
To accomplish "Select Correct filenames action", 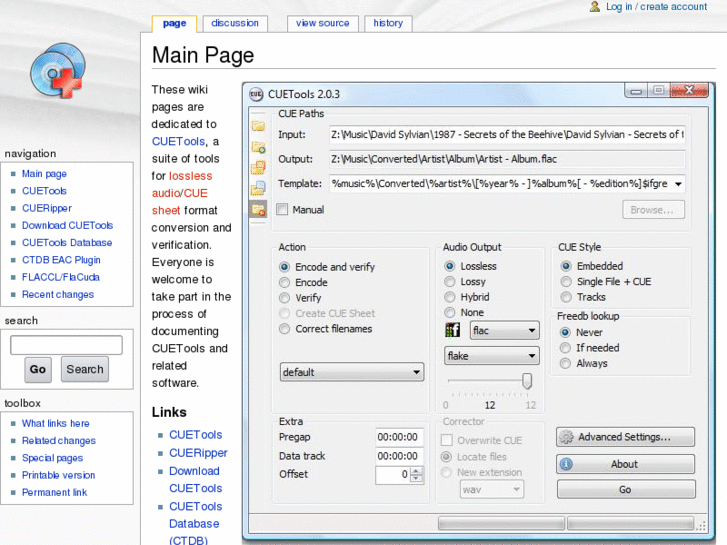I will click(x=284, y=329).
